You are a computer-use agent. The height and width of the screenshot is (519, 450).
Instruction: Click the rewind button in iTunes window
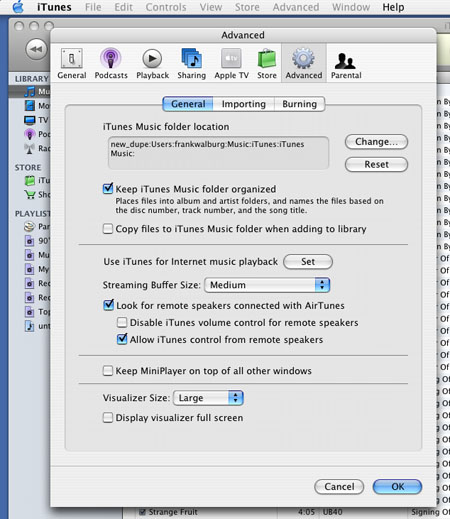point(36,49)
